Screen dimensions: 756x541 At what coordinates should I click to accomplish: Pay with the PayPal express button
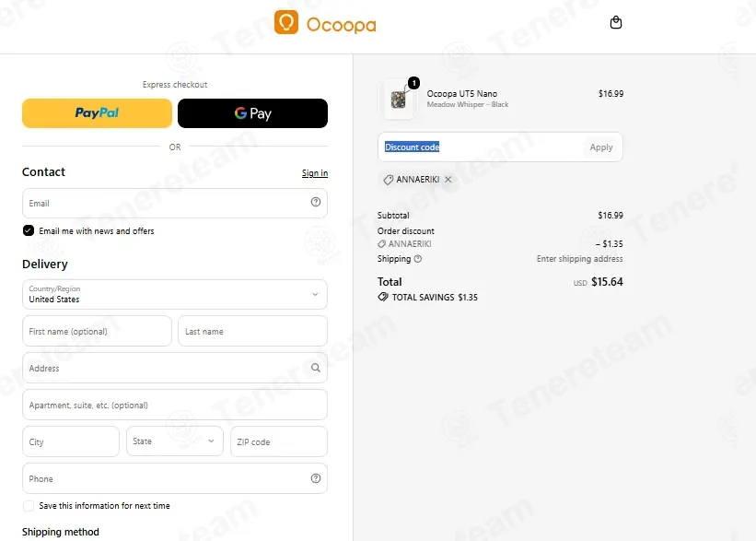tap(97, 113)
